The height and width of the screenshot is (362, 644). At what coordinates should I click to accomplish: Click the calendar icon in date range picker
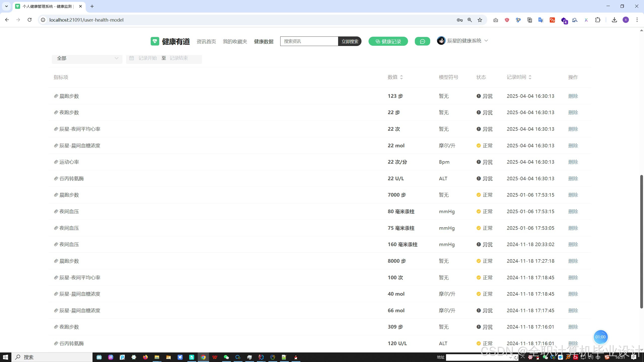tap(132, 58)
